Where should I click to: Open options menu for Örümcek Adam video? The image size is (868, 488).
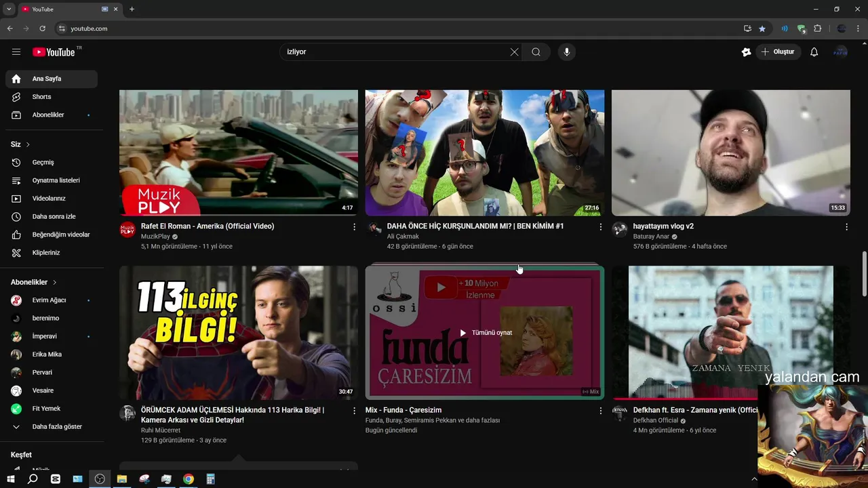pos(354,411)
